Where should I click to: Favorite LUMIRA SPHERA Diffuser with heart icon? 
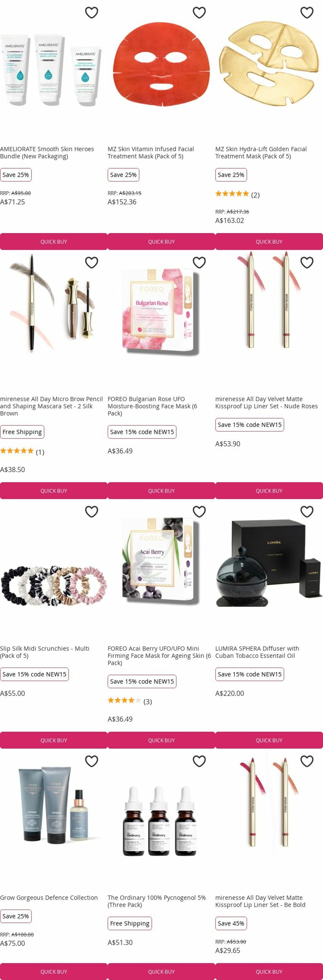point(307,511)
